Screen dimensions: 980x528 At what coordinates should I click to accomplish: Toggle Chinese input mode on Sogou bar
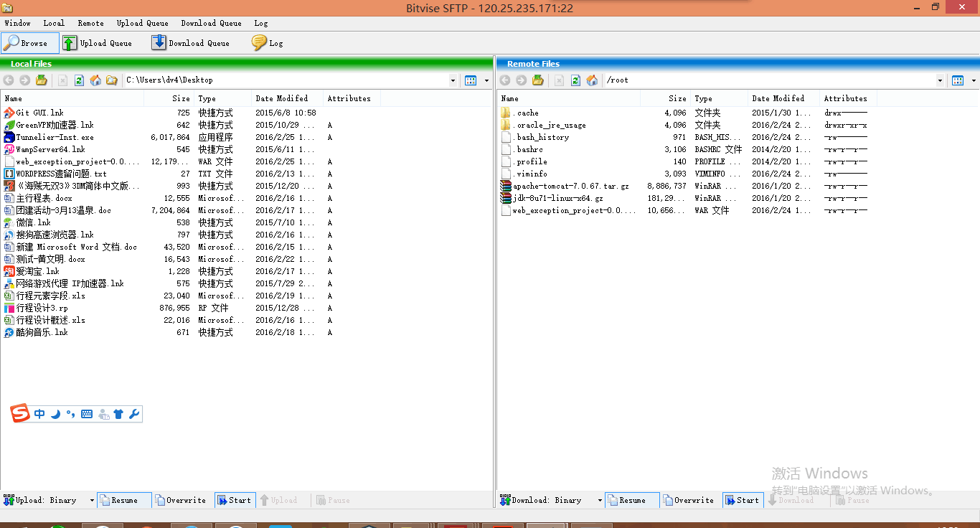[x=39, y=414]
